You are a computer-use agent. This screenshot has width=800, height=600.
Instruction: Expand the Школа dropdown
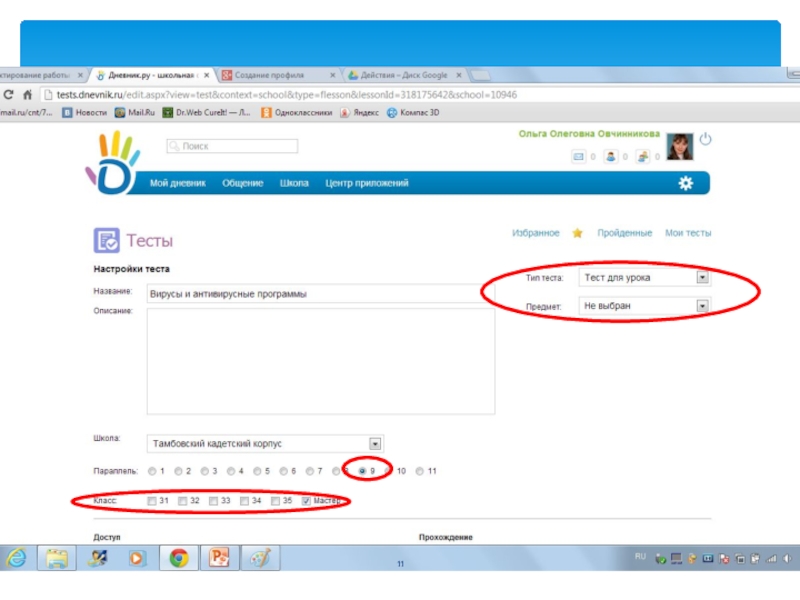375,444
